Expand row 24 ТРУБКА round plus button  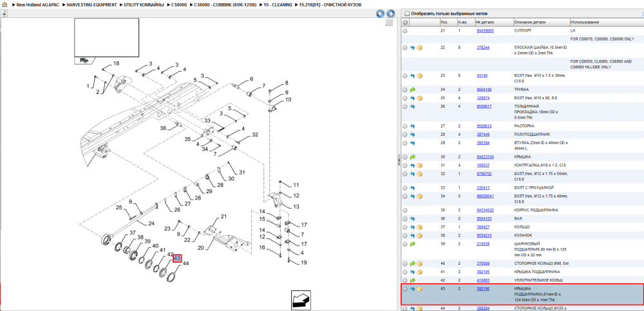[x=405, y=89]
